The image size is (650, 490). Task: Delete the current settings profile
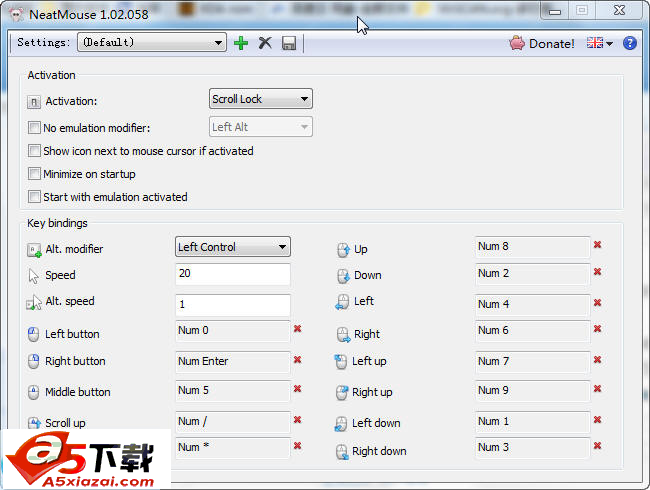coord(265,43)
